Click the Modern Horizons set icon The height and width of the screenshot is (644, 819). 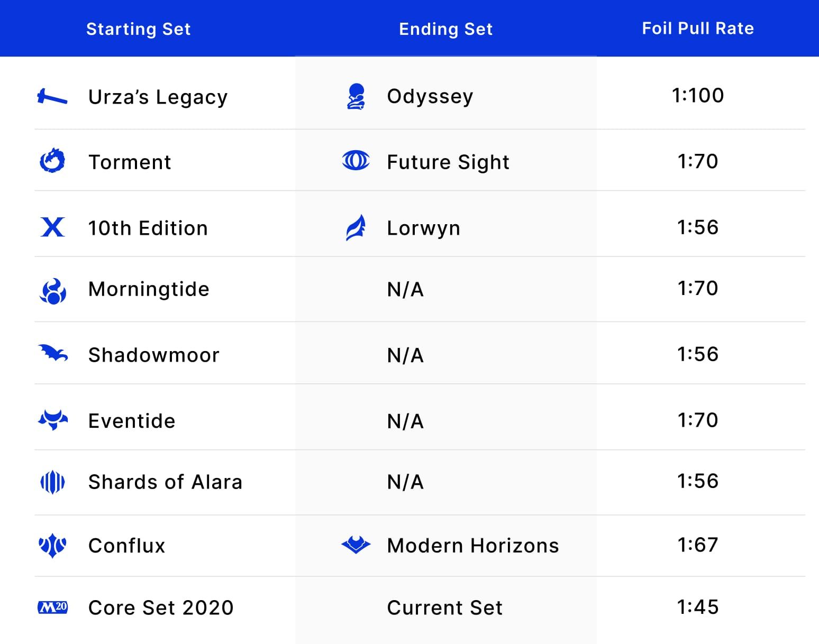(x=356, y=545)
